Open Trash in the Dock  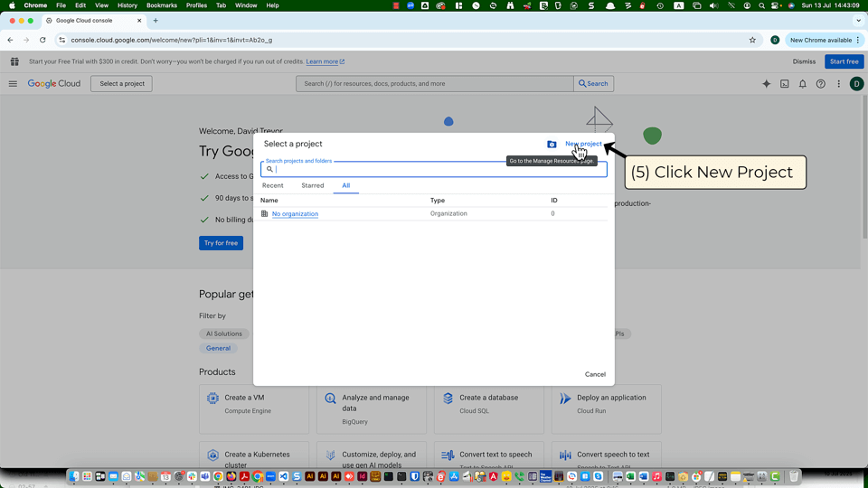pyautogui.click(x=794, y=476)
